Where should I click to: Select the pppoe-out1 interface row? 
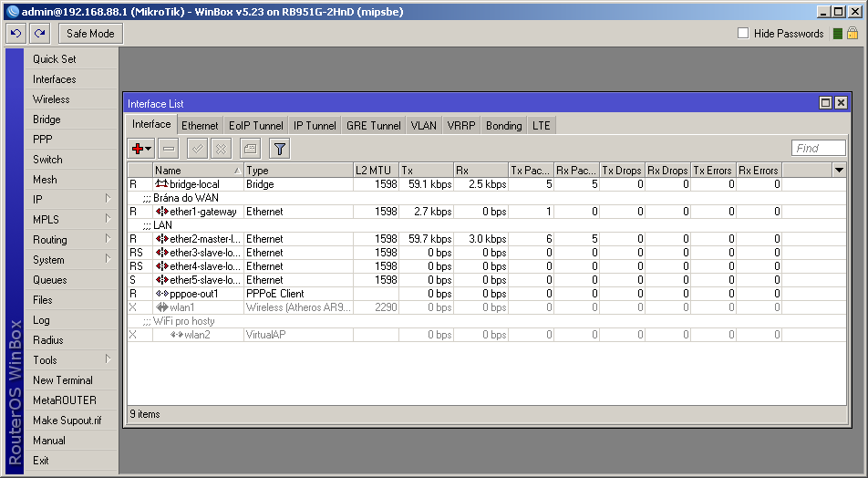click(193, 294)
